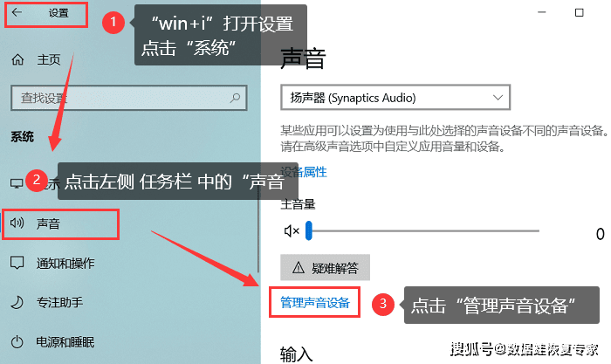The height and width of the screenshot is (364, 611).
Task: Click the chevron arrow of the output device dropdown
Action: click(x=498, y=98)
